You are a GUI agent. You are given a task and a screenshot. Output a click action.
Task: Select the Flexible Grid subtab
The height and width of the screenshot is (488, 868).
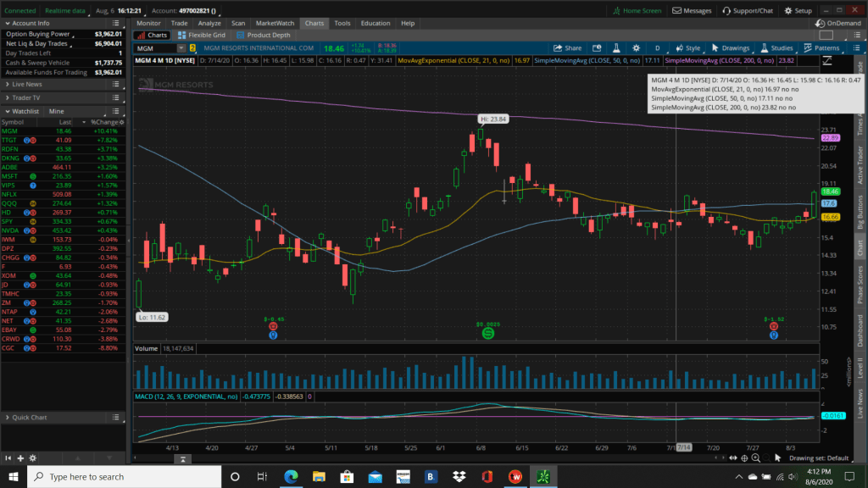pyautogui.click(x=203, y=36)
